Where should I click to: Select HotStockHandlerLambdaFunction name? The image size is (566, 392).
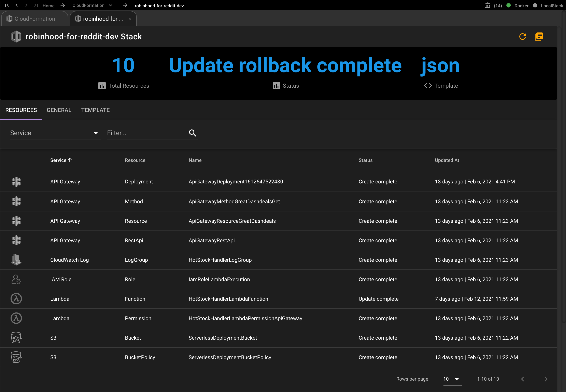(228, 299)
